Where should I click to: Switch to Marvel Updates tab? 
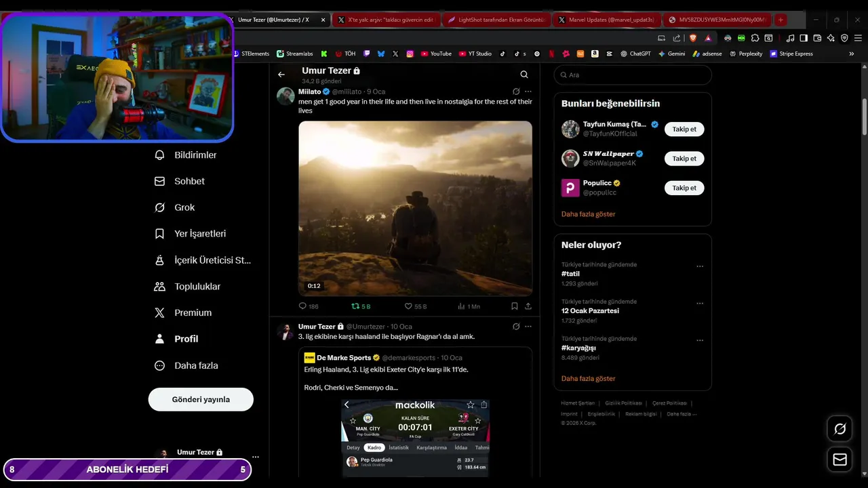(607, 20)
